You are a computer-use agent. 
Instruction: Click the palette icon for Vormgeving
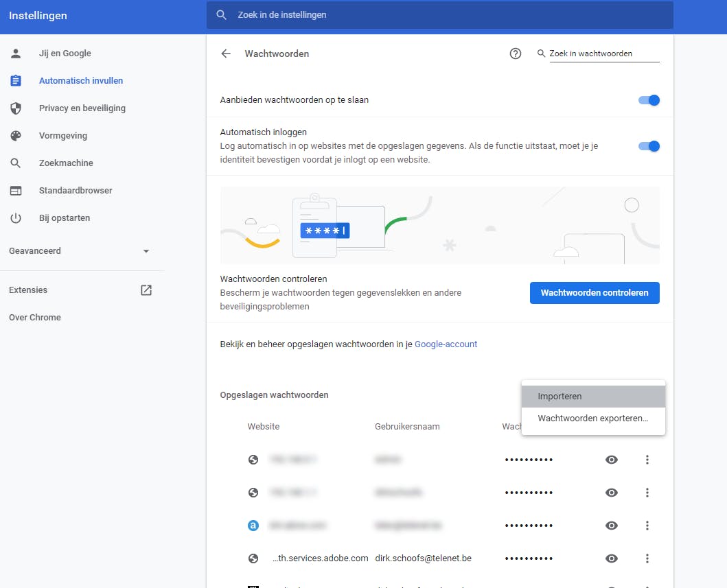[16, 135]
